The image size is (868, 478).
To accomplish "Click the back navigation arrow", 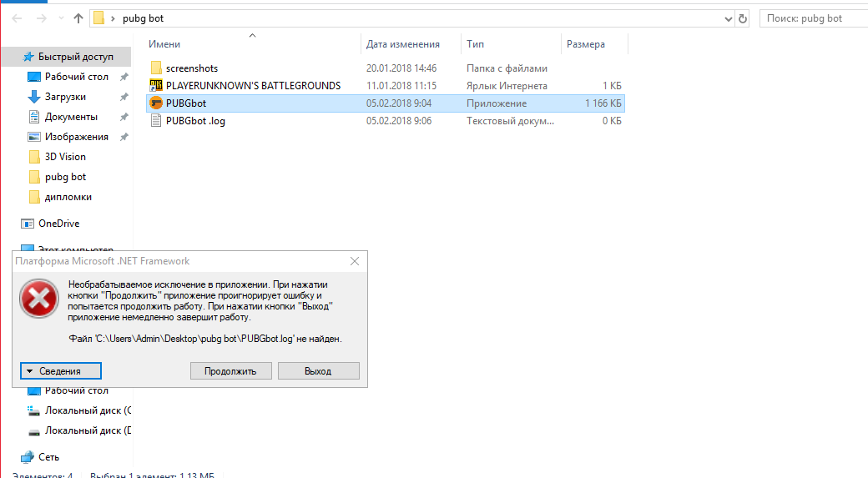I will [18, 18].
